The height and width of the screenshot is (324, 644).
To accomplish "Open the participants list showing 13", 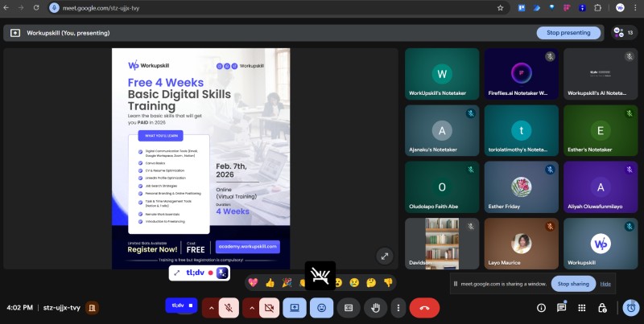I will [x=624, y=33].
